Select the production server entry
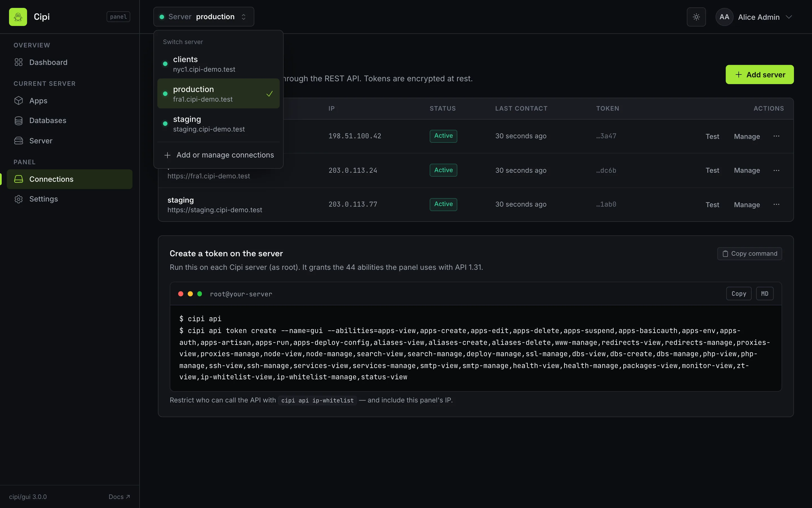This screenshot has width=812, height=508. 219,94
